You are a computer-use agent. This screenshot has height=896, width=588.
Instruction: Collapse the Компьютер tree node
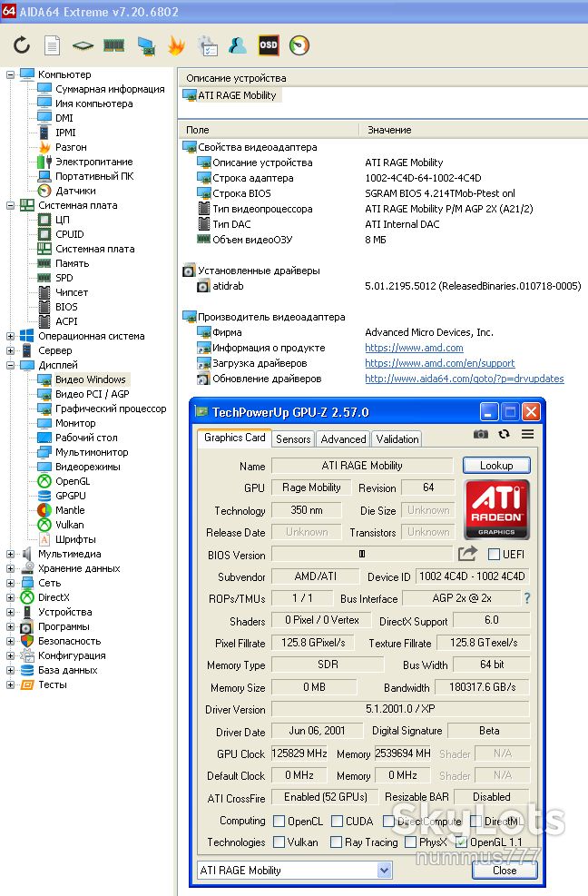[x=10, y=74]
